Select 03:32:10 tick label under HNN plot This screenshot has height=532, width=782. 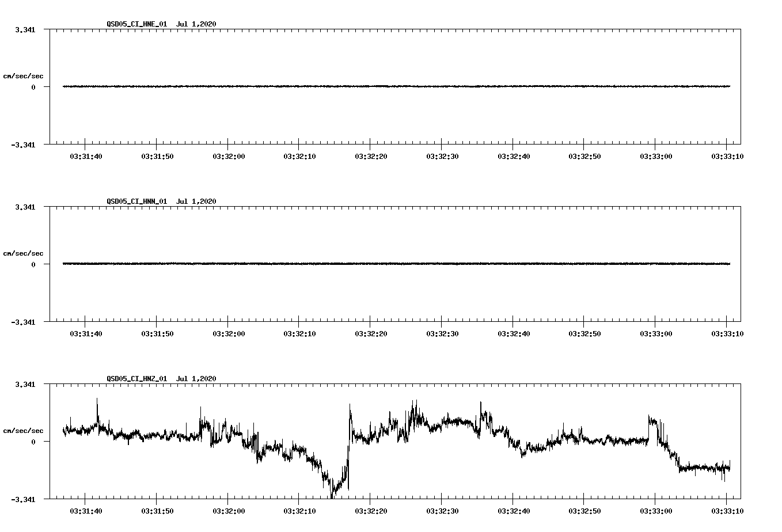click(x=299, y=333)
